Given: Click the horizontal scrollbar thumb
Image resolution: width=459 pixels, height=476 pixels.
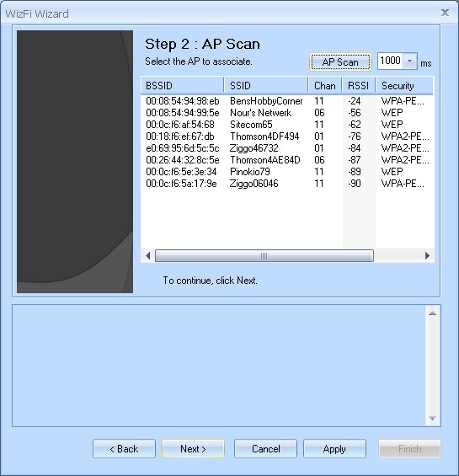Looking at the screenshot, I should tap(264, 256).
